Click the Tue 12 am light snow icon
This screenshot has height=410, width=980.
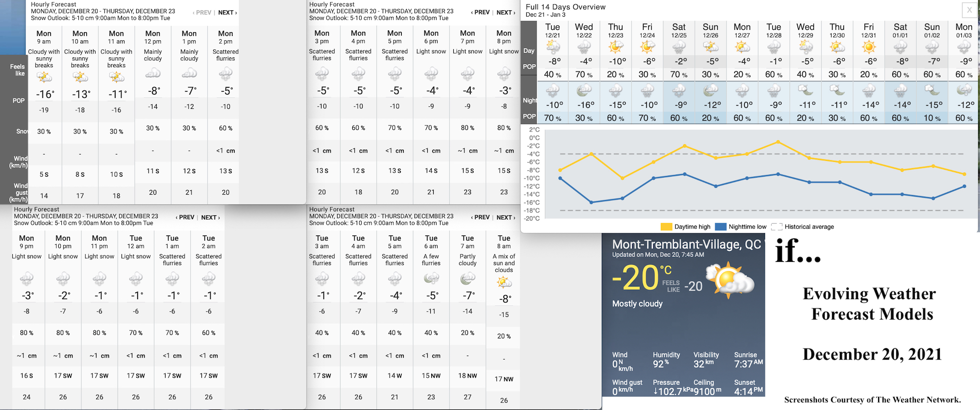(x=136, y=279)
